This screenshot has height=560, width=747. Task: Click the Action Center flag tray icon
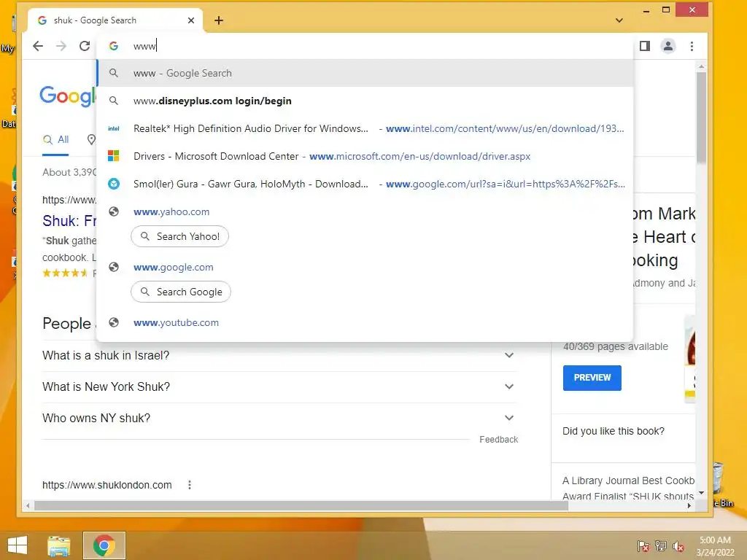(643, 546)
